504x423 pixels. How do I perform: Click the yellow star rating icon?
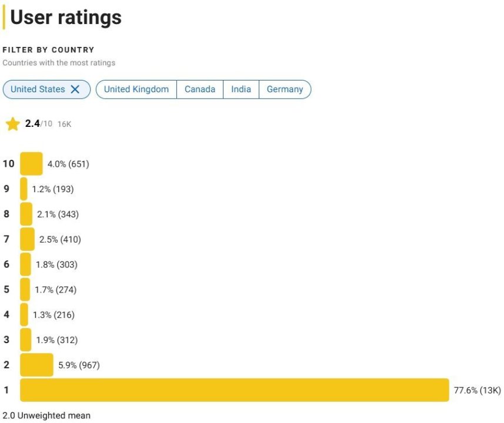(x=12, y=124)
